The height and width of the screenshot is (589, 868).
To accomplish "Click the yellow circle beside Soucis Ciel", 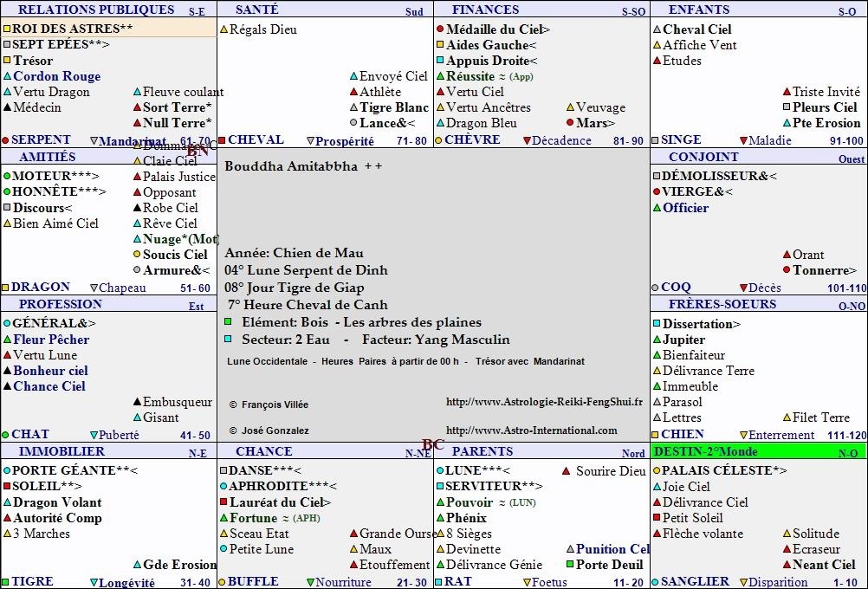I will pos(137,255).
